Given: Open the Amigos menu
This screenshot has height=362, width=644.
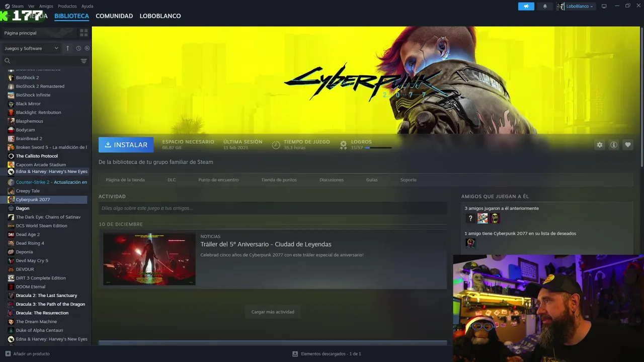Looking at the screenshot, I should coord(46,6).
